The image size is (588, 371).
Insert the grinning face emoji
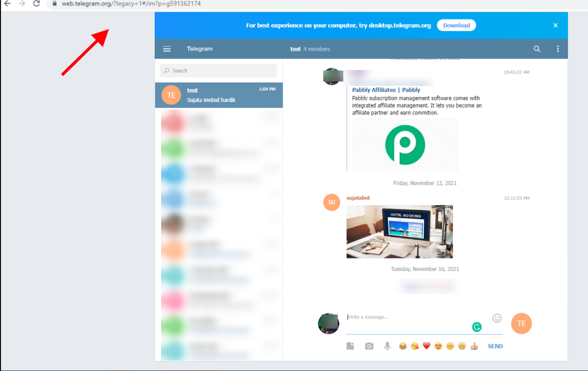(x=462, y=346)
